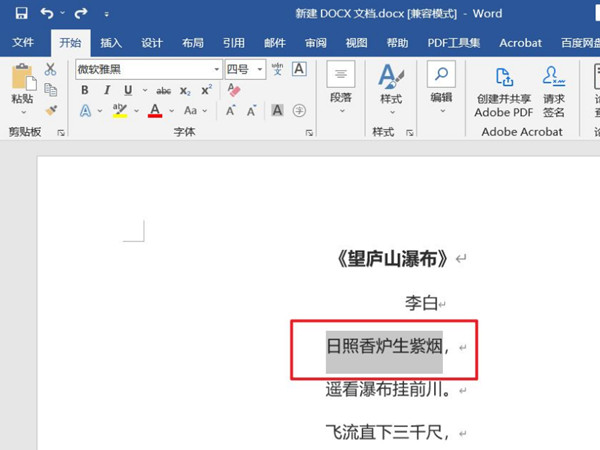
Task: Select the Format Painter brush
Action: coord(50,110)
